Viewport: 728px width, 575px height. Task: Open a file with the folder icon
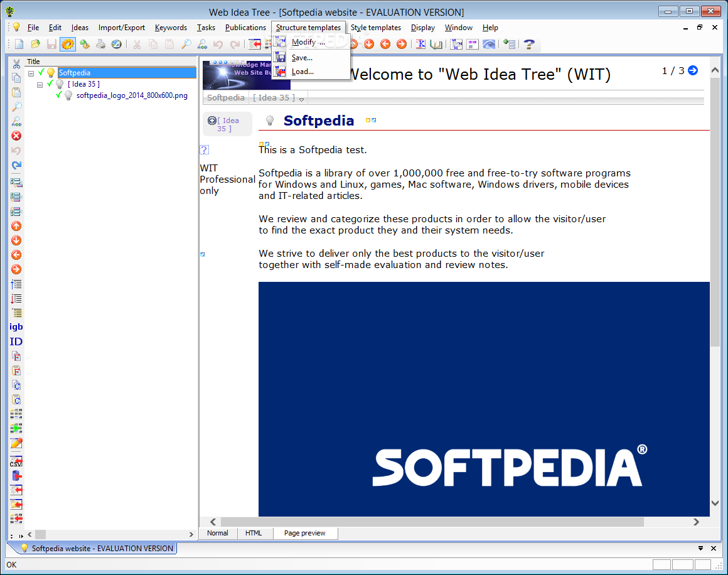[x=36, y=44]
